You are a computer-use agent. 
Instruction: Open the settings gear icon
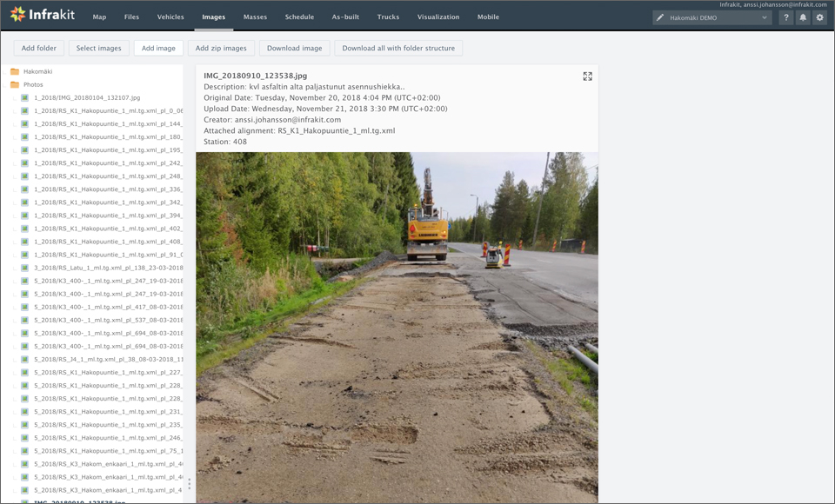click(x=819, y=17)
